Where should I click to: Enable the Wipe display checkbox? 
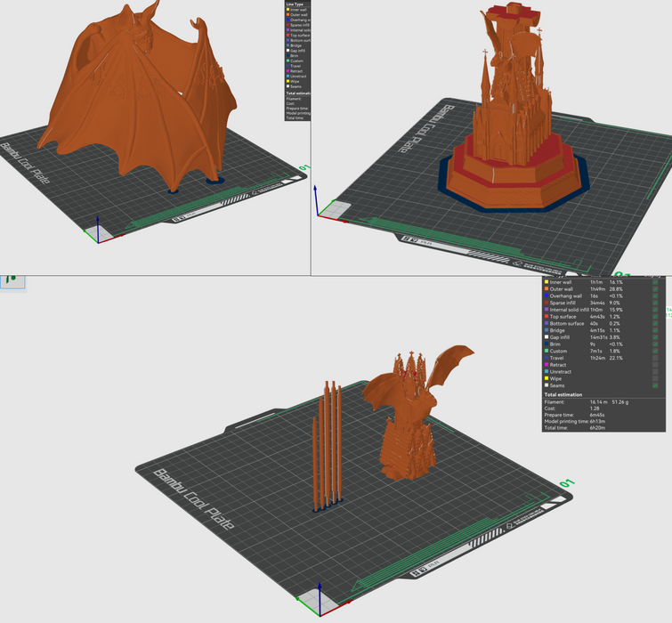tap(656, 378)
